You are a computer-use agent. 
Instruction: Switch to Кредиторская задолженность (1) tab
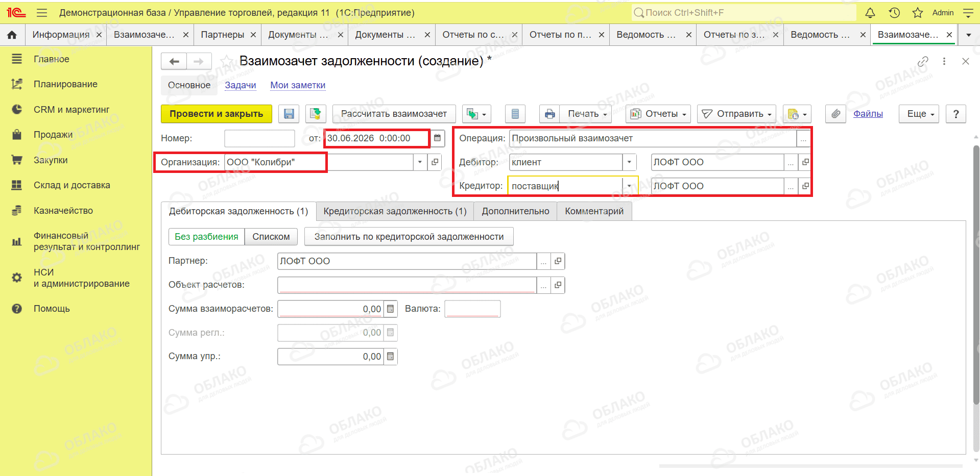click(395, 211)
